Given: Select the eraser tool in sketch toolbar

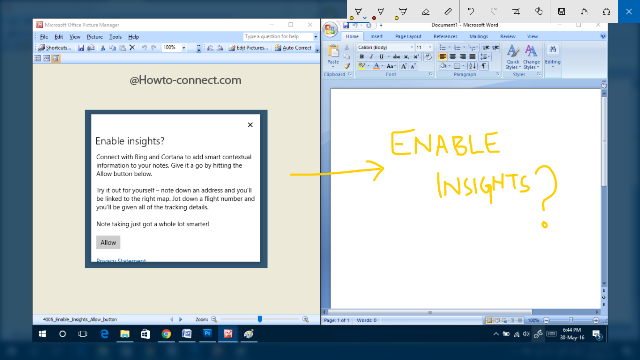Looking at the screenshot, I should 425,12.
